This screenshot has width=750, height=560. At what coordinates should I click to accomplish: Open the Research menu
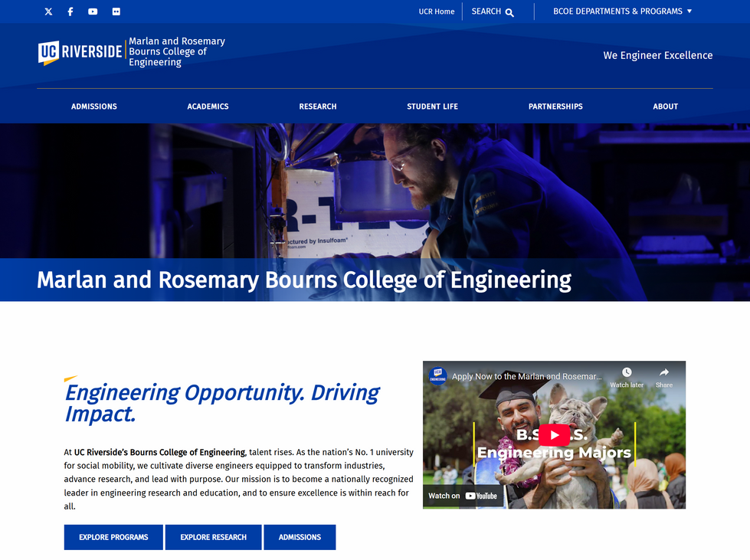(x=318, y=106)
